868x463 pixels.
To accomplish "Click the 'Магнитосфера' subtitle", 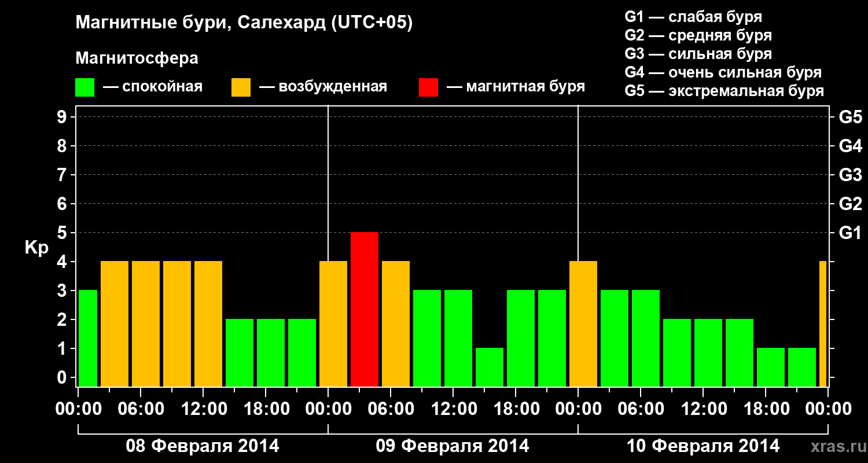I will (x=137, y=58).
